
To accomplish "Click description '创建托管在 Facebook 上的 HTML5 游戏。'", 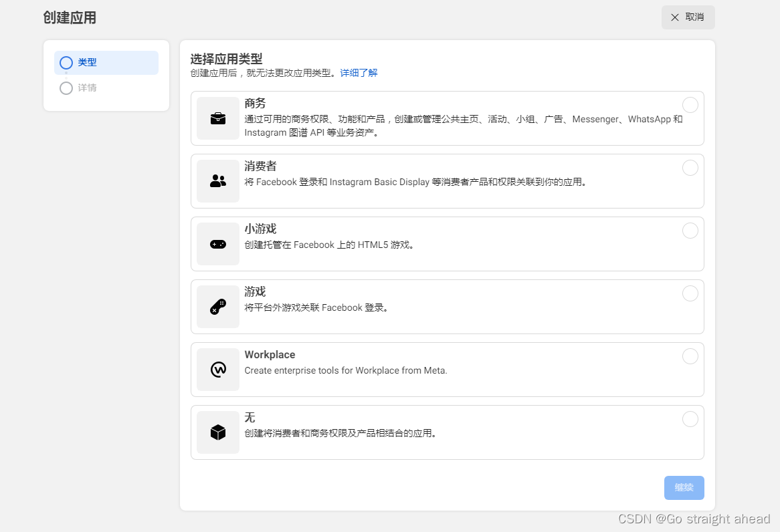I will tap(329, 245).
